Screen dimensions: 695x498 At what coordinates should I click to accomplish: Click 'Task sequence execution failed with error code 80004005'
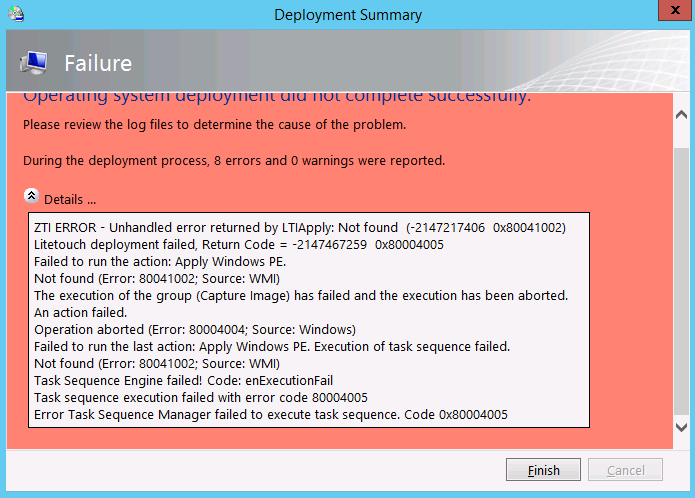(x=201, y=397)
